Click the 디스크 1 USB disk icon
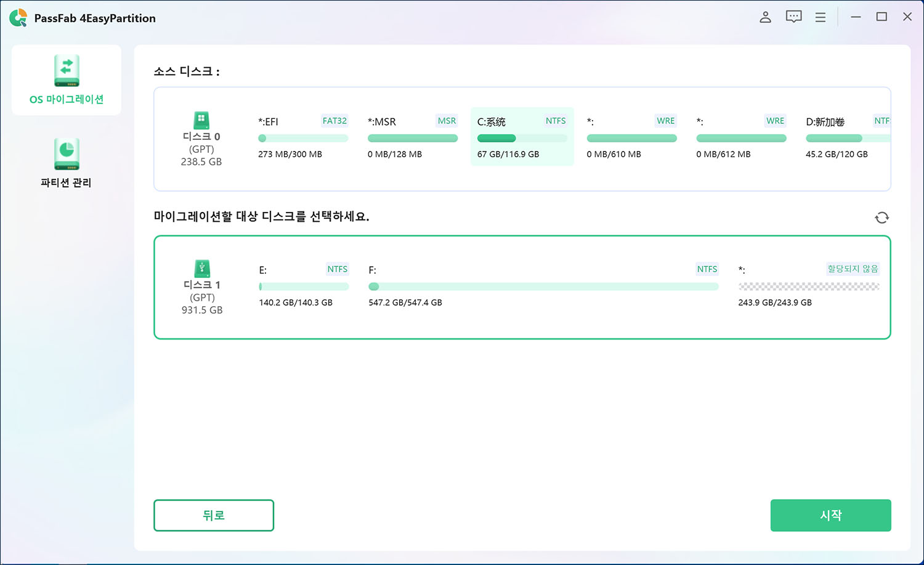The width and height of the screenshot is (924, 565). click(x=202, y=269)
